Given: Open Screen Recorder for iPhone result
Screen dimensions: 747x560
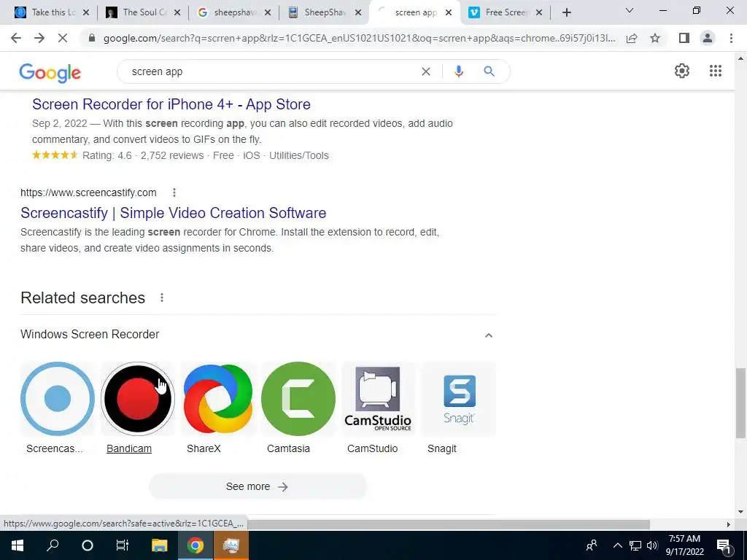Looking at the screenshot, I should click(171, 104).
